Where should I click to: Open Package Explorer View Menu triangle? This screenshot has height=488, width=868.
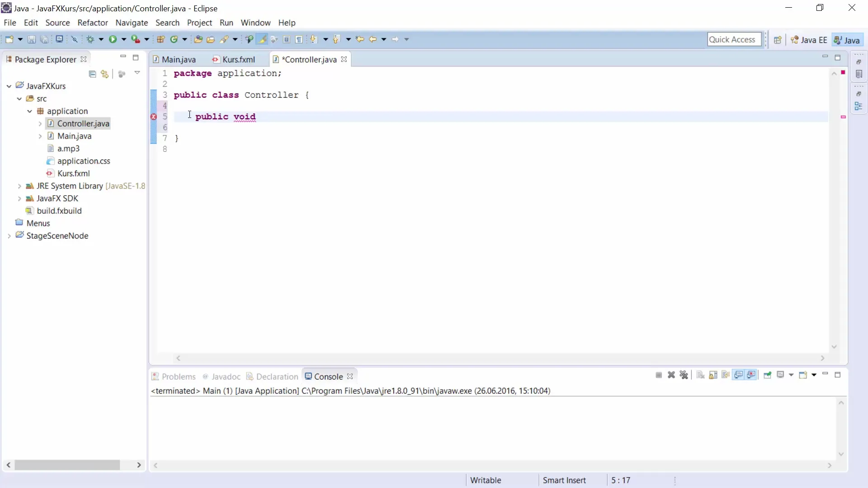(x=137, y=73)
